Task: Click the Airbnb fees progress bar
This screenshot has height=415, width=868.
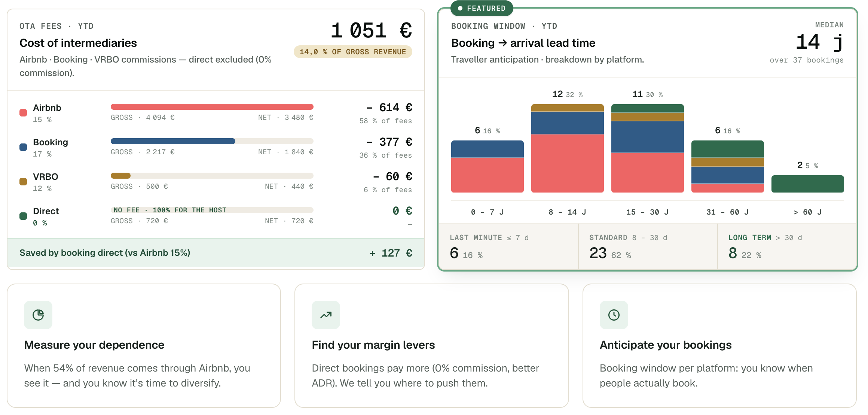Action: (x=212, y=107)
